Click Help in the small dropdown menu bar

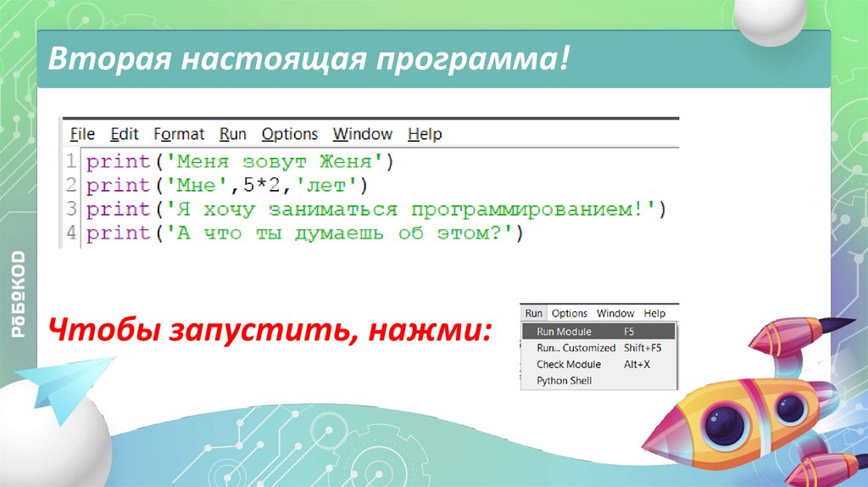(x=654, y=313)
